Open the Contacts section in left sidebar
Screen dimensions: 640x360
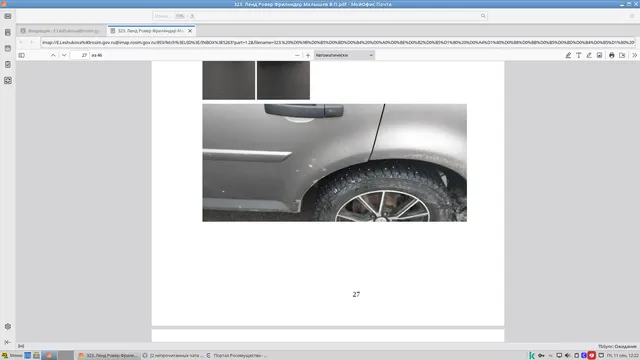tap(8, 32)
